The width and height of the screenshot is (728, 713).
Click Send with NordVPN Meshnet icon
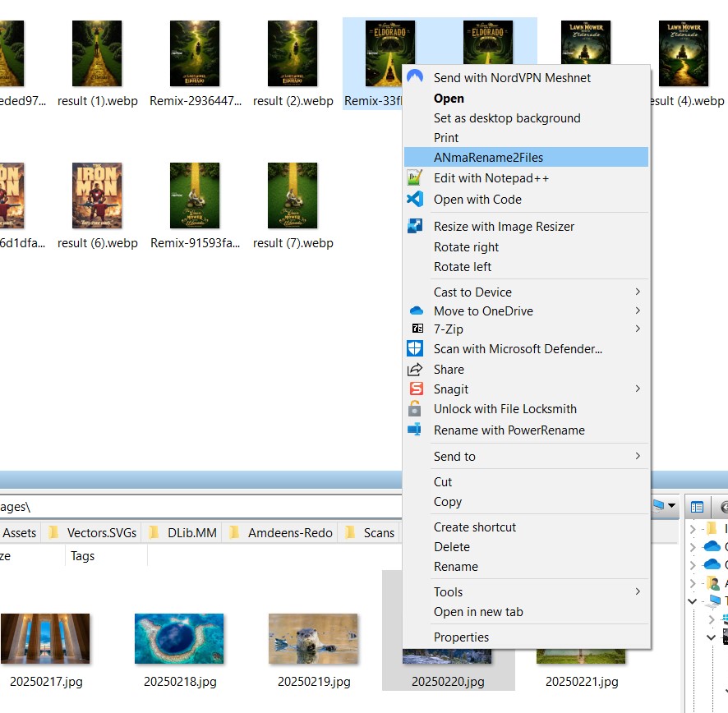[x=416, y=77]
